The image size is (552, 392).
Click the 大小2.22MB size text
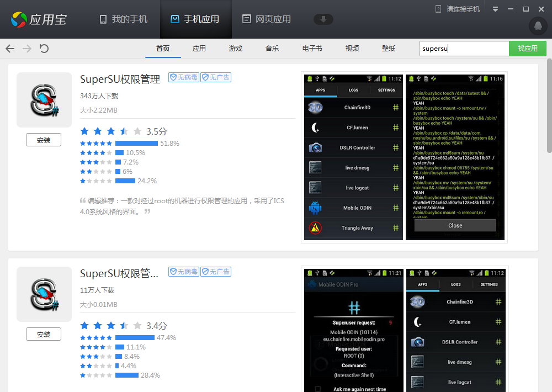click(99, 110)
